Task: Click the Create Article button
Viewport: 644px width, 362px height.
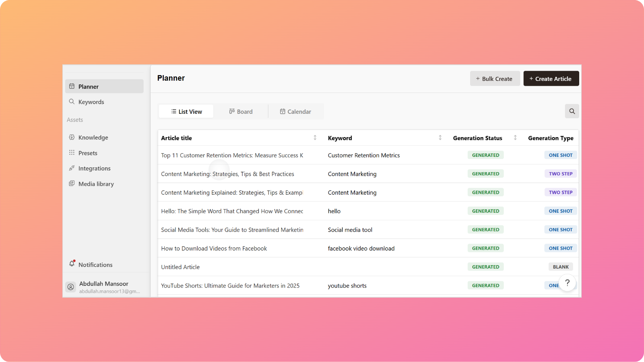Action: [551, 78]
